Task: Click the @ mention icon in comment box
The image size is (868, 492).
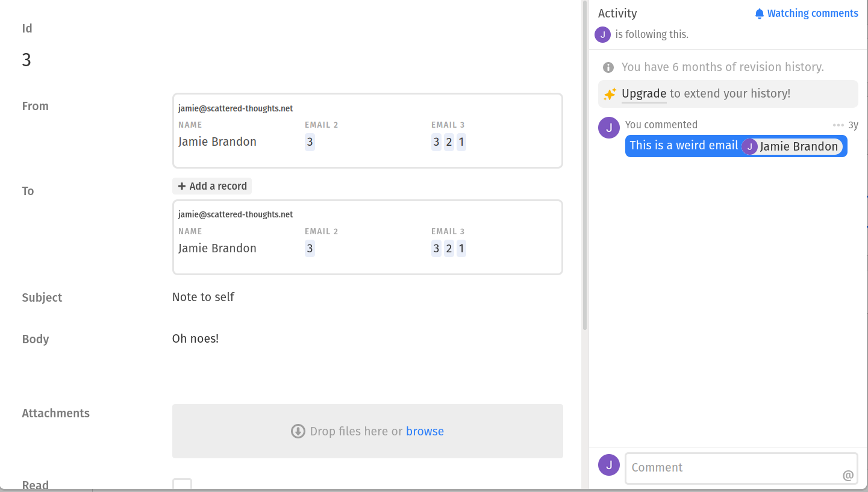Action: coord(848,475)
